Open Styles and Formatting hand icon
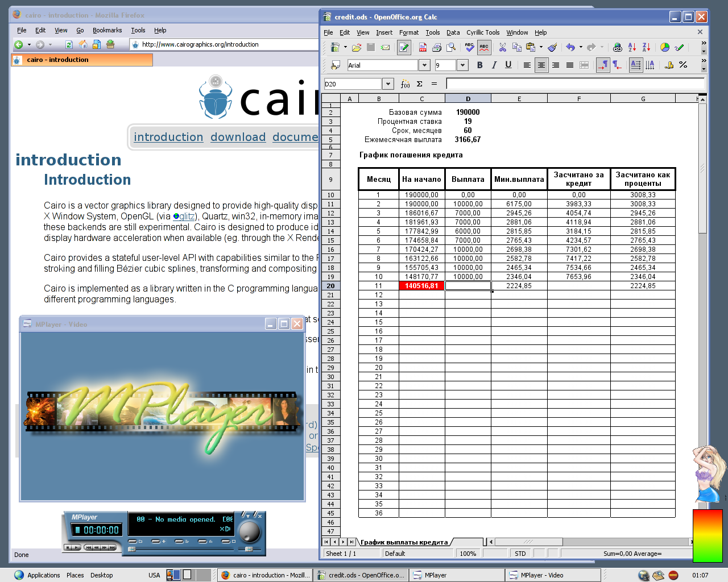Screen dimensions: 728x582 coord(336,65)
